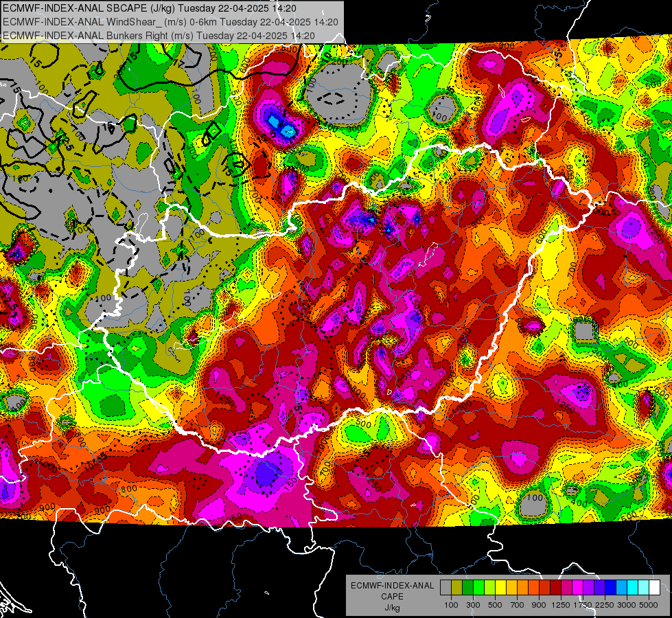Click the legend label 1250
This screenshot has height=618, width=672.
pos(561,605)
